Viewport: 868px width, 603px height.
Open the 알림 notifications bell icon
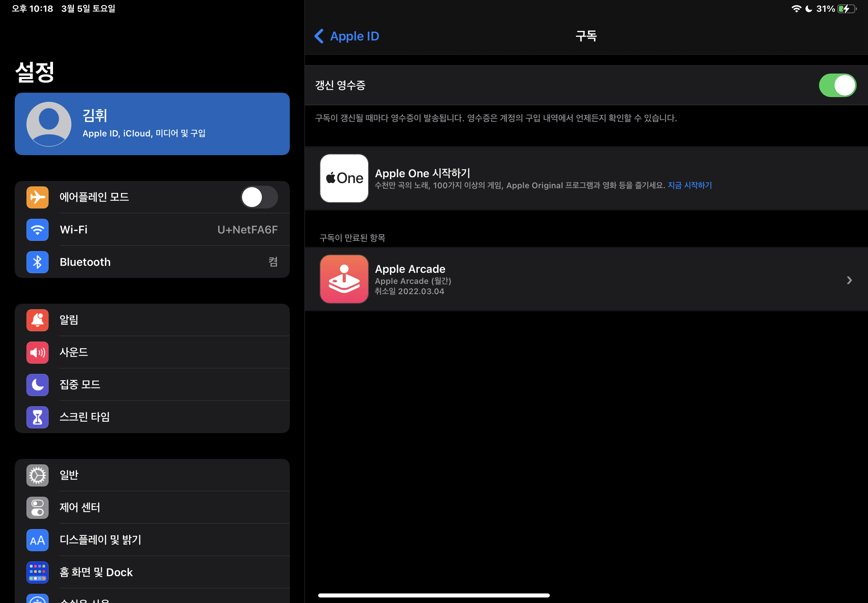38,320
